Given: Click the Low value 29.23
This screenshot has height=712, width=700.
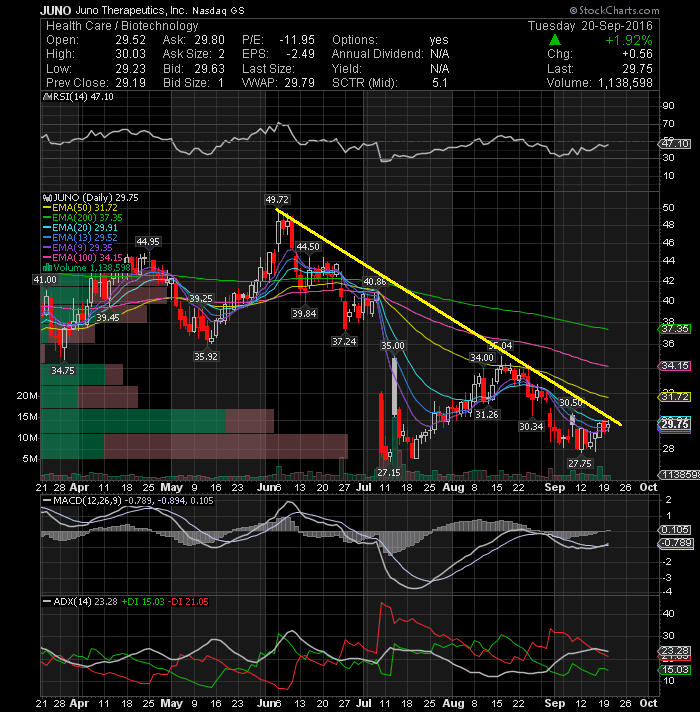Looking at the screenshot, I should [x=130, y=69].
